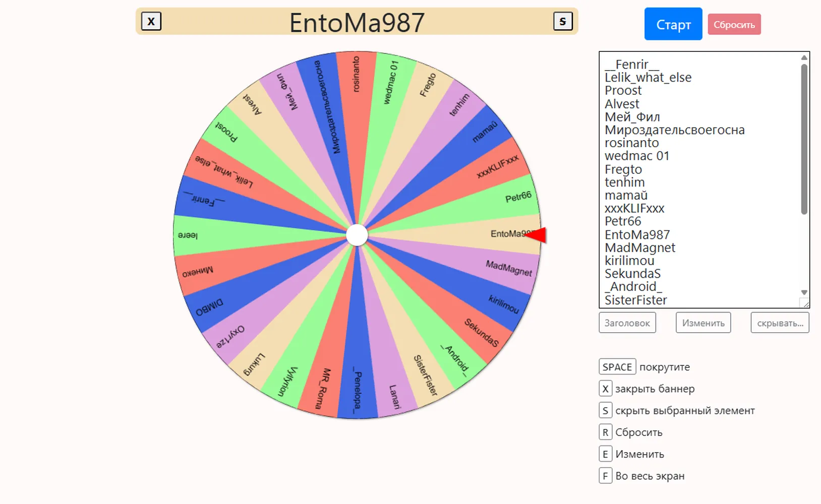Click MadMagnet in the names list
This screenshot has height=504, width=821.
(x=640, y=248)
